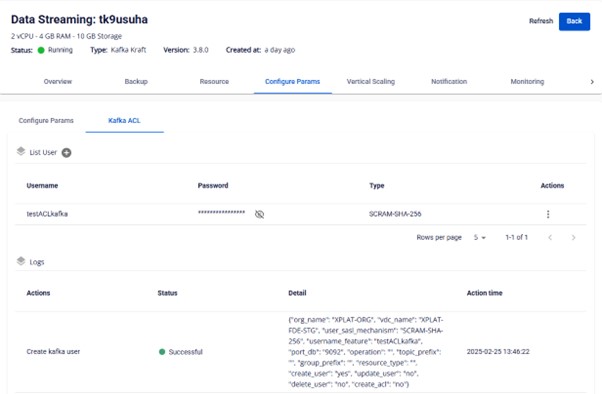Click the Logs layers icon

21,262
